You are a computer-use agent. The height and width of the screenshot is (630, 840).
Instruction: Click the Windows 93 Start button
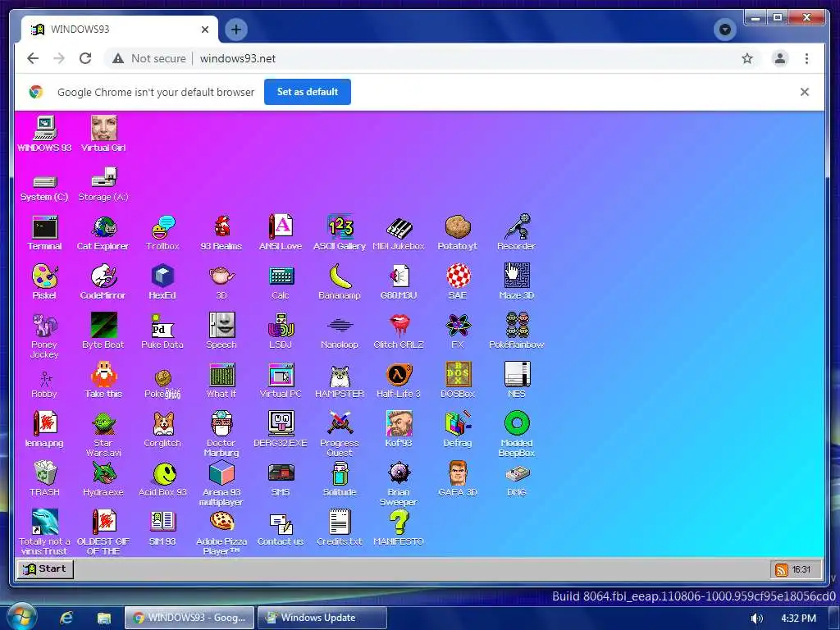coord(45,569)
